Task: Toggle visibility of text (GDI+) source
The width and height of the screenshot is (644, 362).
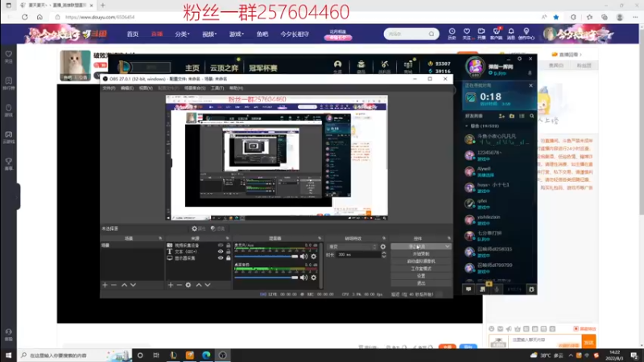Action: pos(221,252)
